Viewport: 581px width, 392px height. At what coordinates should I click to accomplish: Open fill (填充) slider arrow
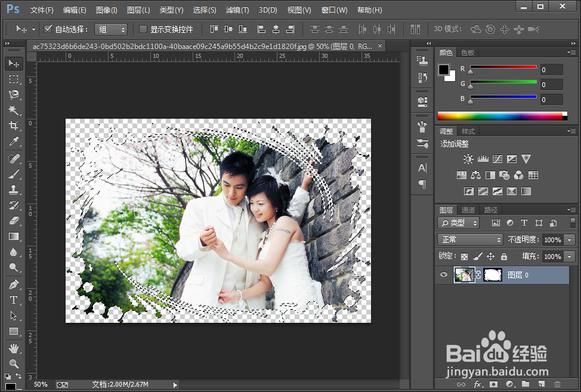[x=570, y=257]
